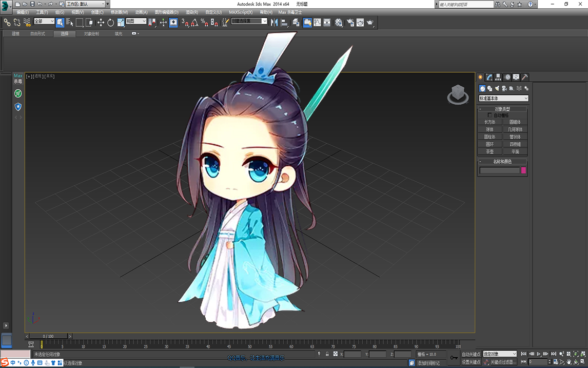Viewport: 588px width, 368px height.
Task: Toggle Window/Crossing selection mode
Action: [x=89, y=23]
